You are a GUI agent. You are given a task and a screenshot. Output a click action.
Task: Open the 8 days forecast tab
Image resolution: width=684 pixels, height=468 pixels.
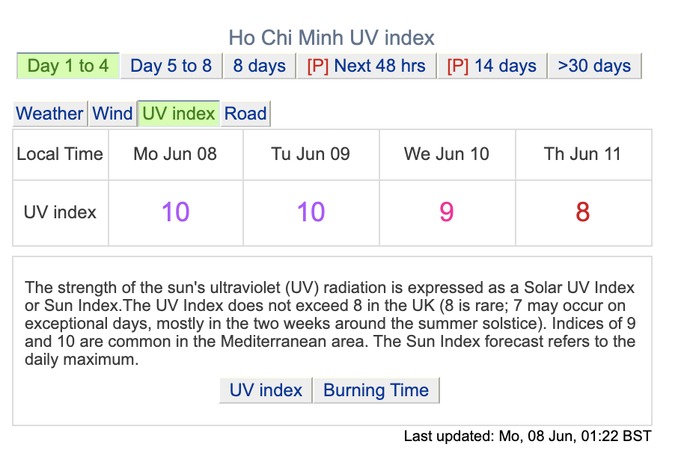259,66
